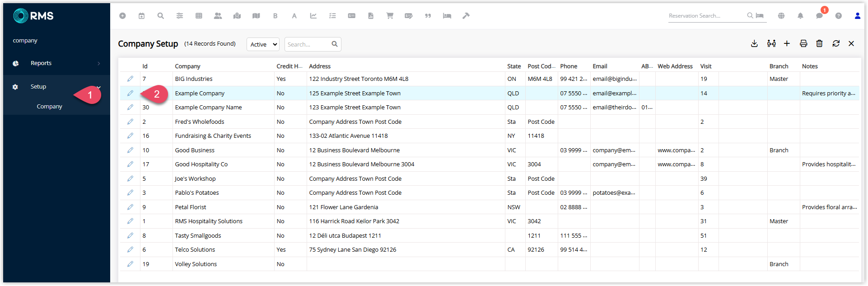Open the grid table icon in toolbar
Image resolution: width=868 pixels, height=286 pixels.
coord(199,16)
